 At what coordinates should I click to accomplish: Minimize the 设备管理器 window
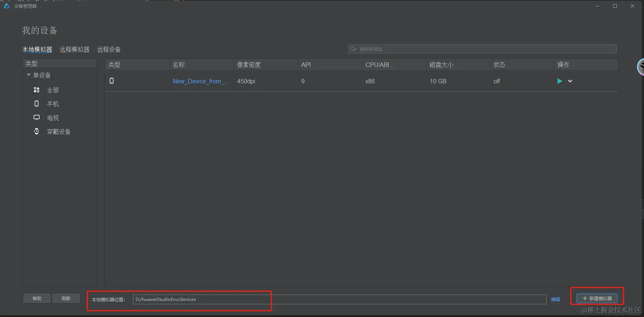597,6
